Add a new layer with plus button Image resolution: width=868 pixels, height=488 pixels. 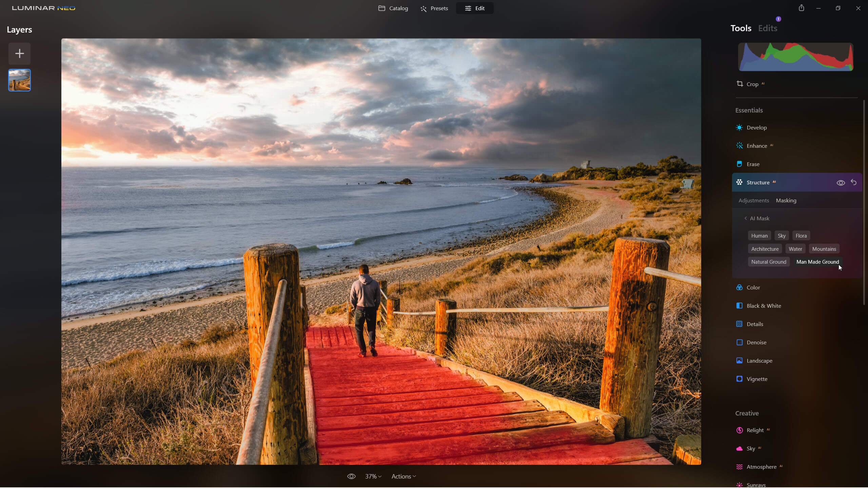pos(20,54)
